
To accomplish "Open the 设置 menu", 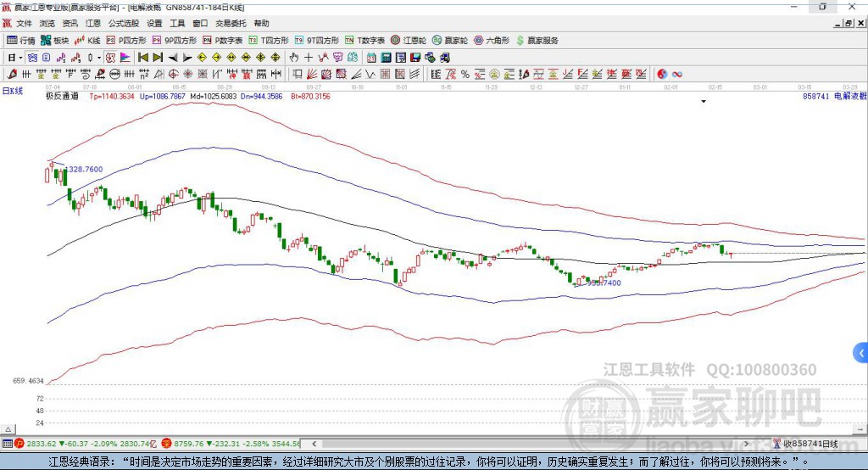I will pyautogui.click(x=154, y=23).
